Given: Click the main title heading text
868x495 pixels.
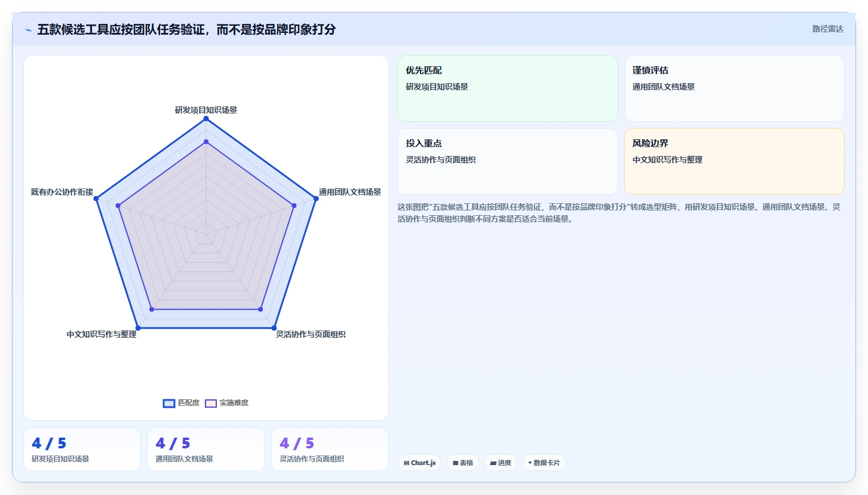Looking at the screenshot, I should pos(186,29).
